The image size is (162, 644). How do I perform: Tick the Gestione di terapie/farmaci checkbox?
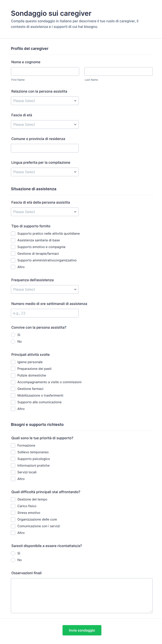coord(13,253)
